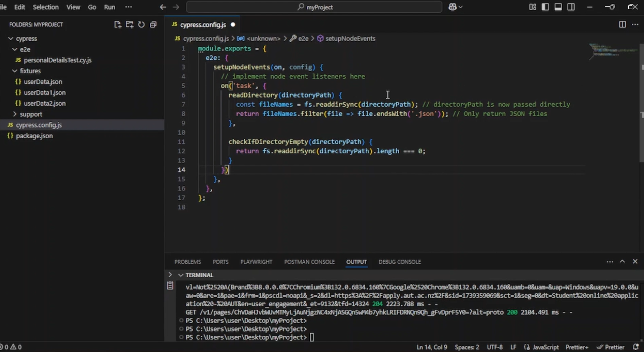Collapse the TERMINAL section chevron

(180, 275)
